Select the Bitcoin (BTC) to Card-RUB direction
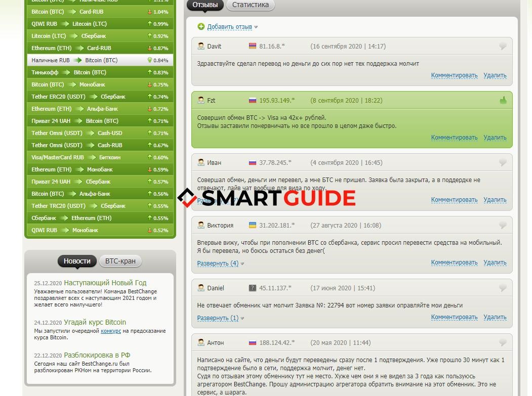The width and height of the screenshot is (532, 396). 100,12
